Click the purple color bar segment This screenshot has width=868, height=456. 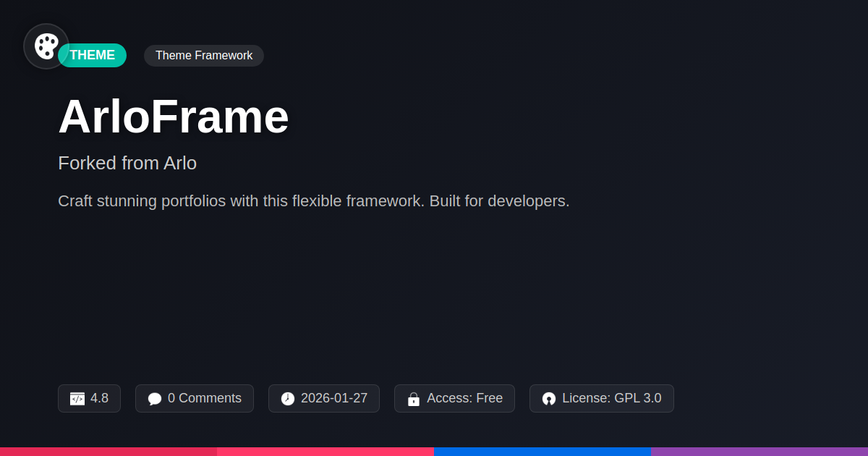tap(759, 452)
